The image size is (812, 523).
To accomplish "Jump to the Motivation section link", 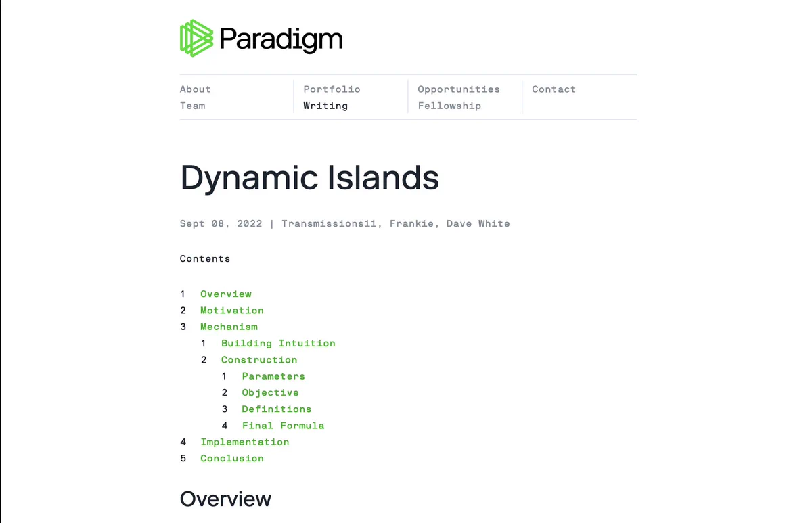I will click(x=232, y=311).
